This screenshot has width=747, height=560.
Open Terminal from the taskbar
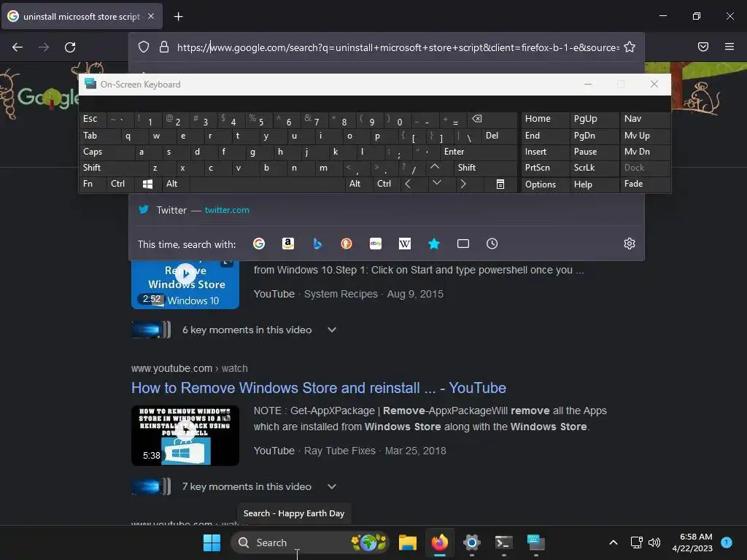(x=503, y=542)
